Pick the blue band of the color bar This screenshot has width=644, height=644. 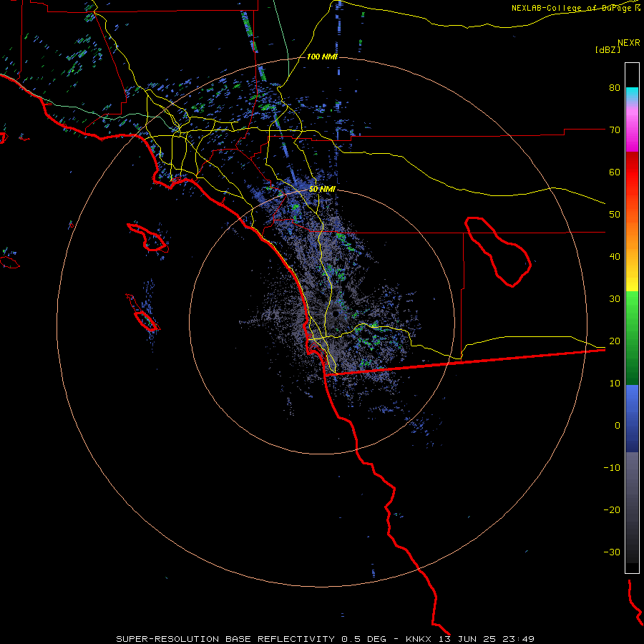632,419
